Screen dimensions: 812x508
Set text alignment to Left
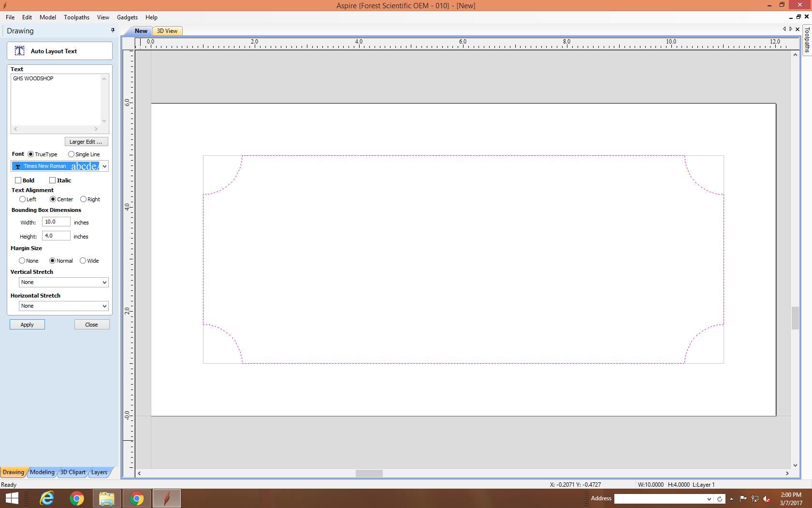point(22,199)
